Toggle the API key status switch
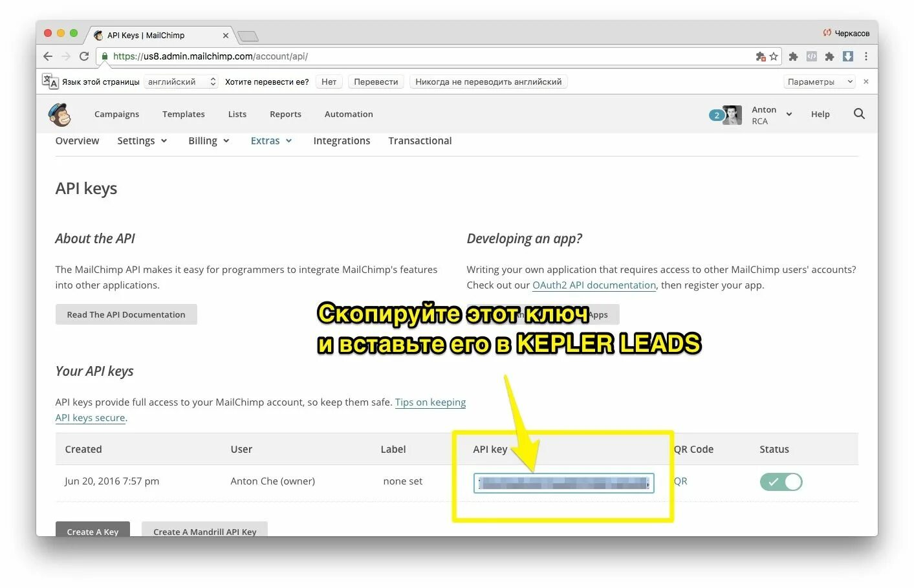Image resolution: width=914 pixels, height=588 pixels. pyautogui.click(x=781, y=482)
